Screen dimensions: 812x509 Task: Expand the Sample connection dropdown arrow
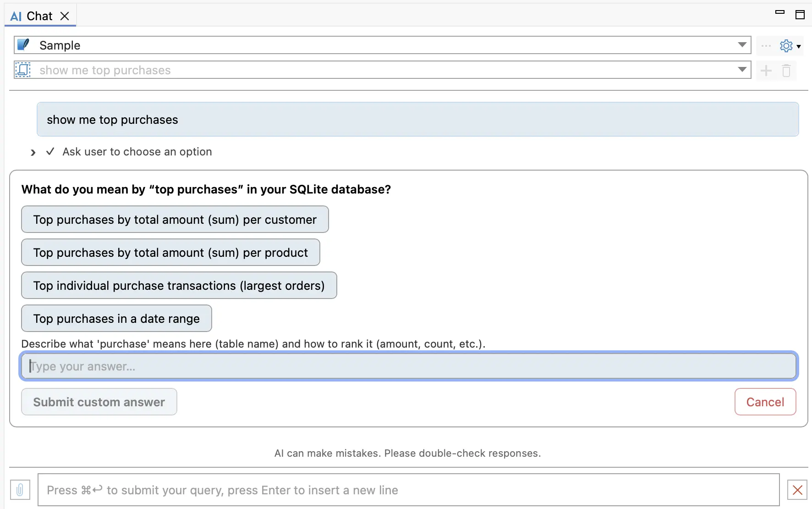point(742,45)
